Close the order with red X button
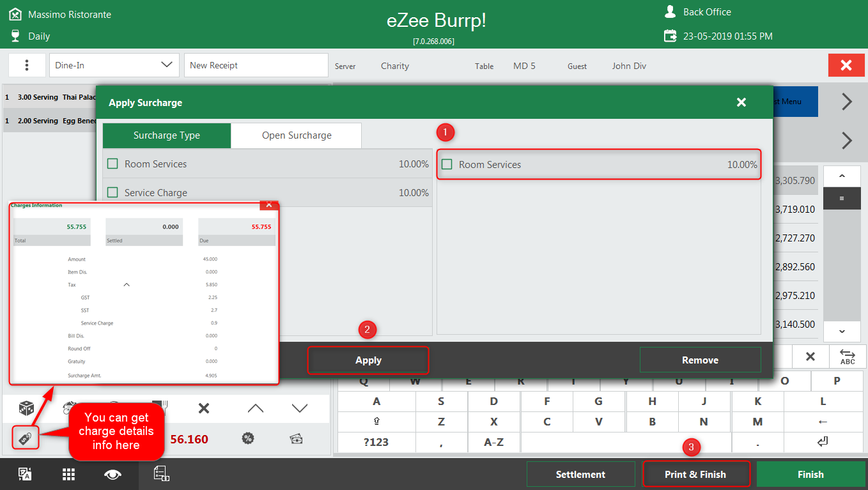This screenshot has height=490, width=868. pos(846,65)
